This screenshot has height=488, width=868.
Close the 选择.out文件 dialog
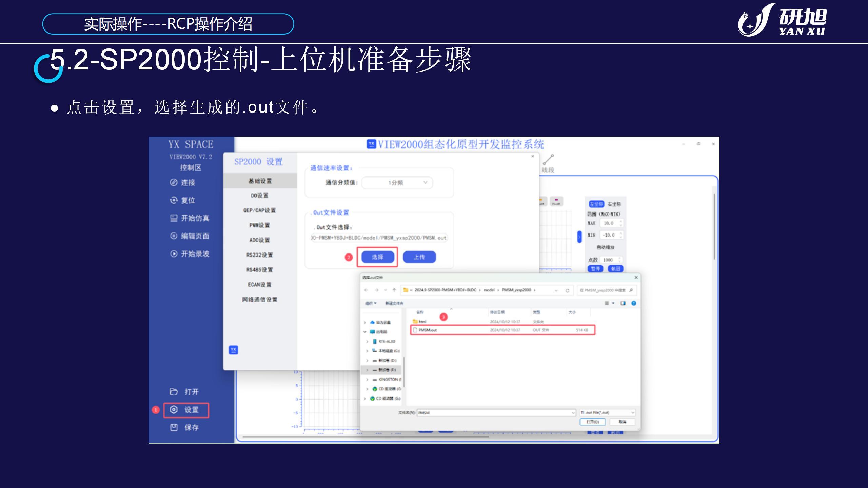(x=636, y=277)
